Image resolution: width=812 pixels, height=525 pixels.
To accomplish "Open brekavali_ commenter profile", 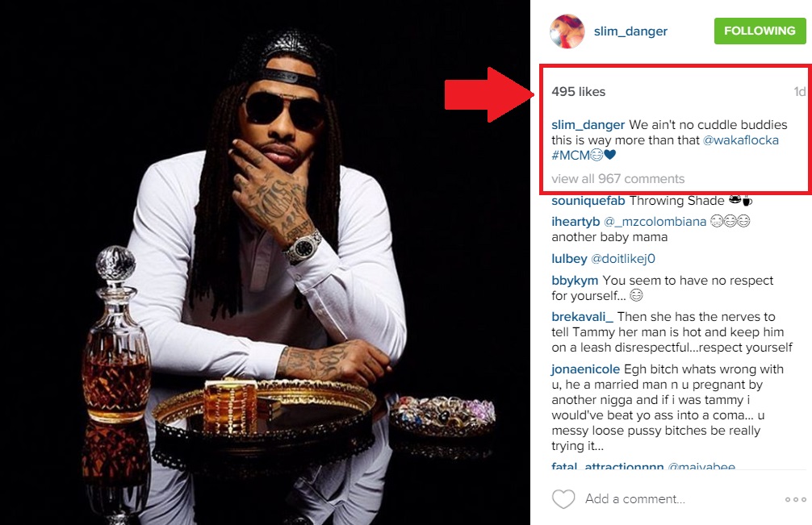I will click(x=583, y=317).
